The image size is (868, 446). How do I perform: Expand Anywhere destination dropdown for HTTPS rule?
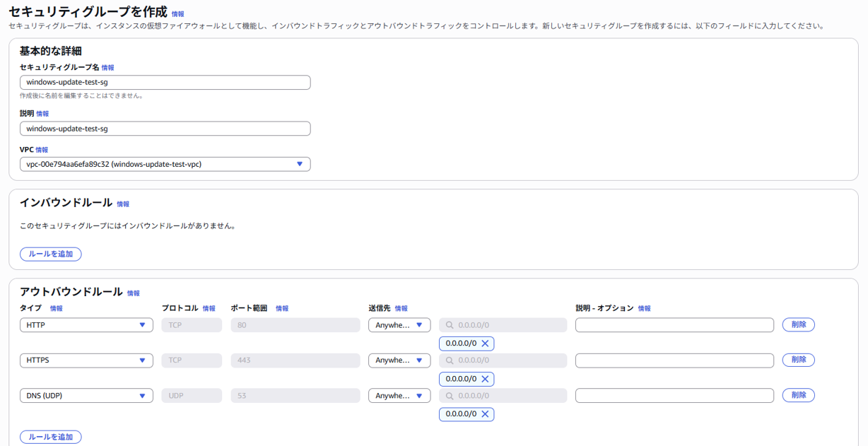399,360
